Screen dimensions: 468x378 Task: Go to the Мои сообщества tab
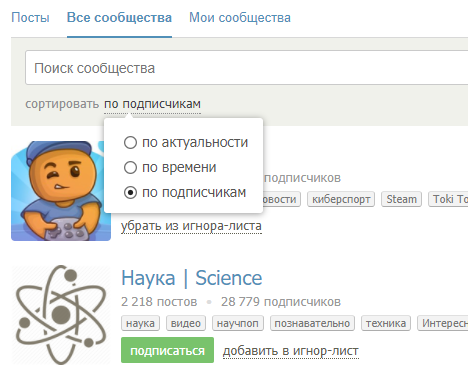(x=240, y=18)
